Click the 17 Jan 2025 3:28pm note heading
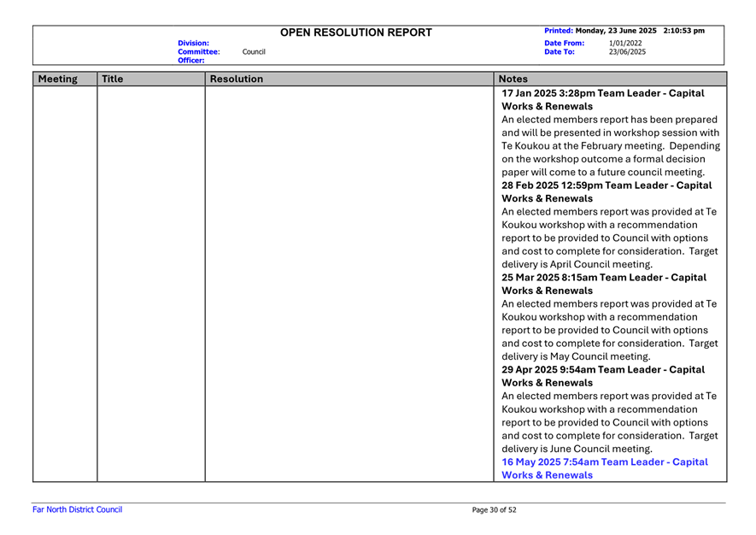 coord(603,100)
